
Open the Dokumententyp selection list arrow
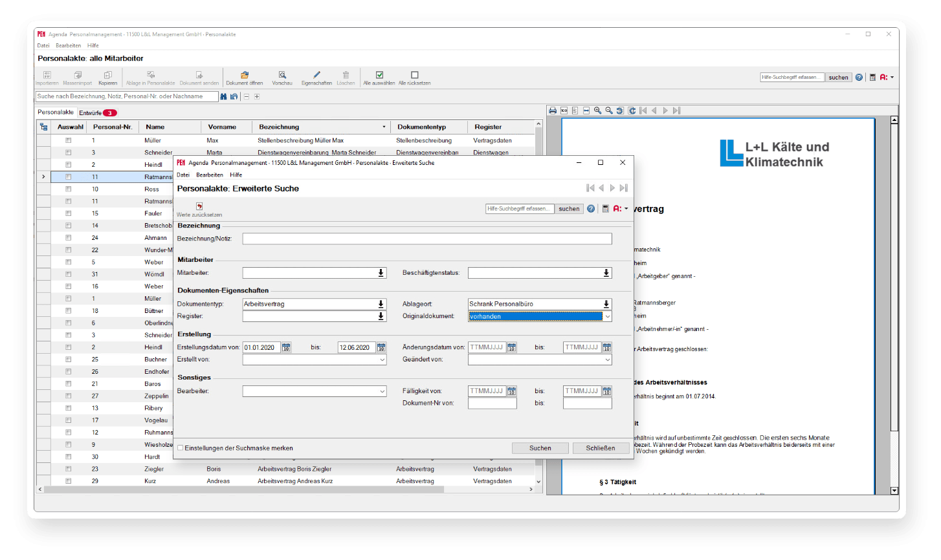[381, 304]
